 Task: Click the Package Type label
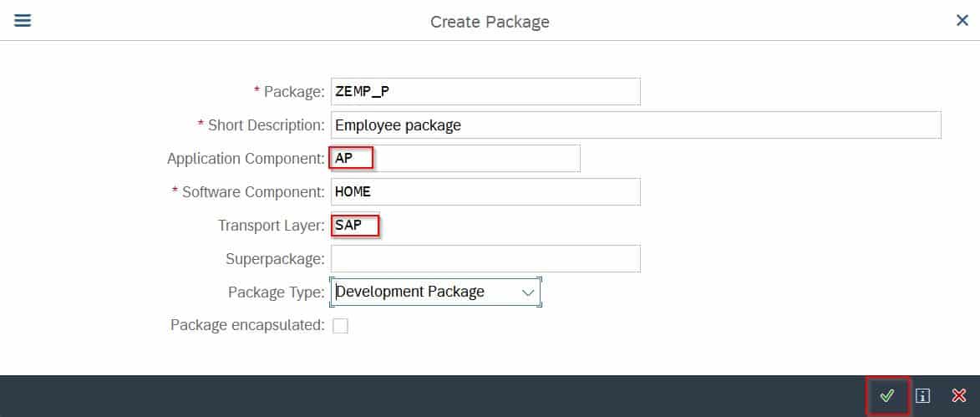277,292
